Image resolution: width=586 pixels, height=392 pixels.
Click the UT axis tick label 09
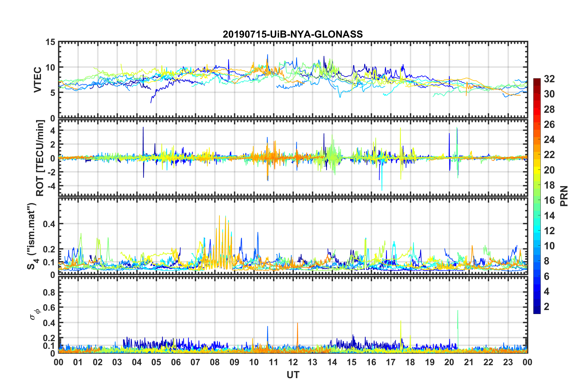234,362
